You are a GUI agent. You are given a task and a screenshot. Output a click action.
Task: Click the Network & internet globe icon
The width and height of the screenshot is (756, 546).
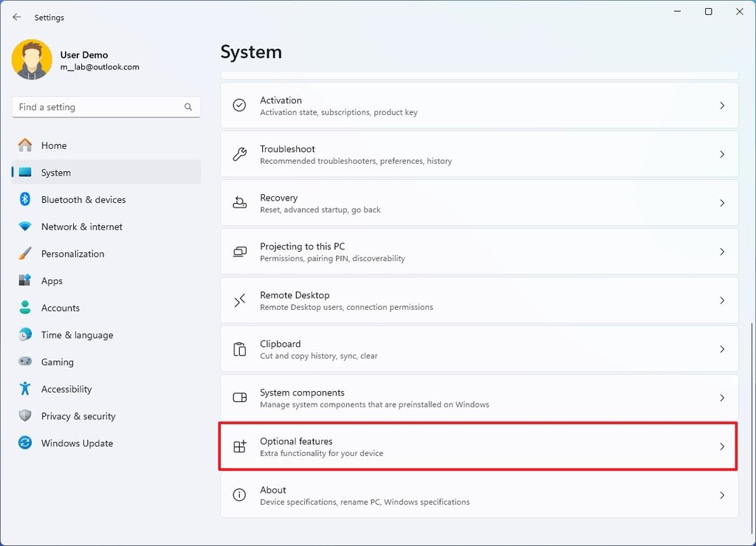(23, 227)
